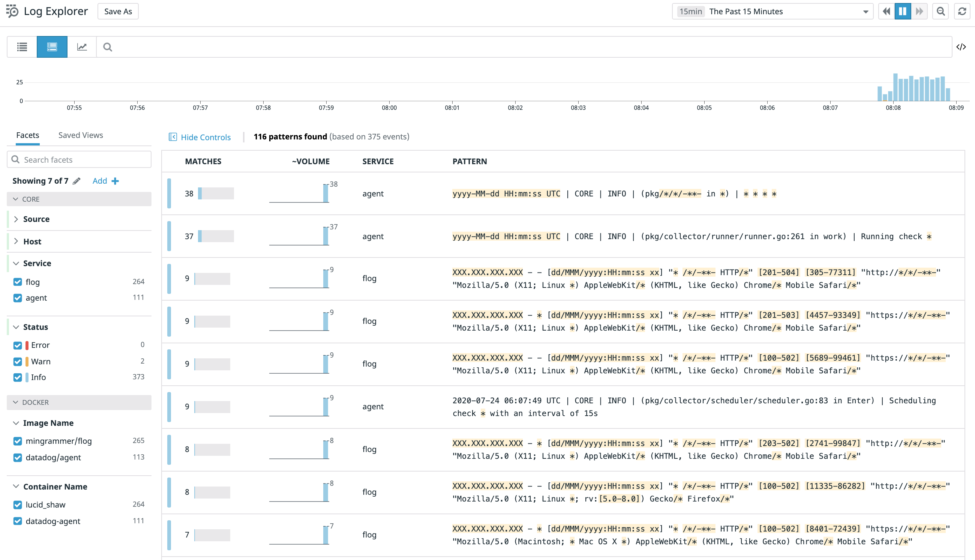This screenshot has height=560, width=975.
Task: Select the patterns view icon
Action: coord(52,47)
